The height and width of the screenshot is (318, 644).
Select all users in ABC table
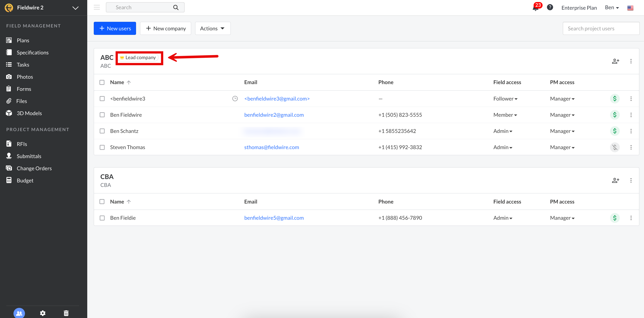point(102,82)
